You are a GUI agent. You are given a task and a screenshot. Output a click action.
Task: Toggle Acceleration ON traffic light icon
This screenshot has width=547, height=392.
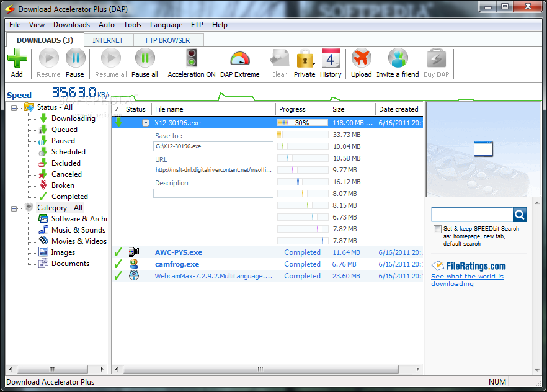pyautogui.click(x=192, y=59)
